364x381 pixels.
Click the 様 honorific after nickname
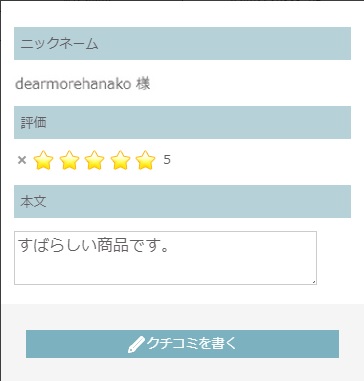pos(143,84)
